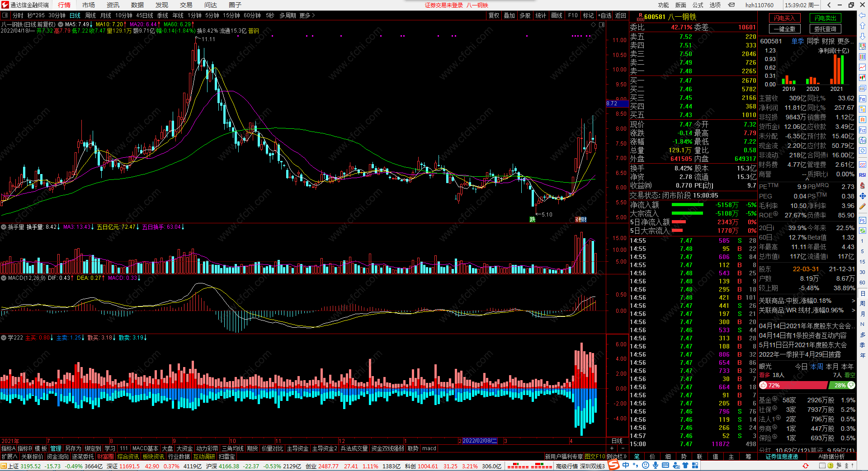Viewport: 868px width, 471px height.
Task: Click the 闪电买入 quick buy button
Action: (784, 18)
